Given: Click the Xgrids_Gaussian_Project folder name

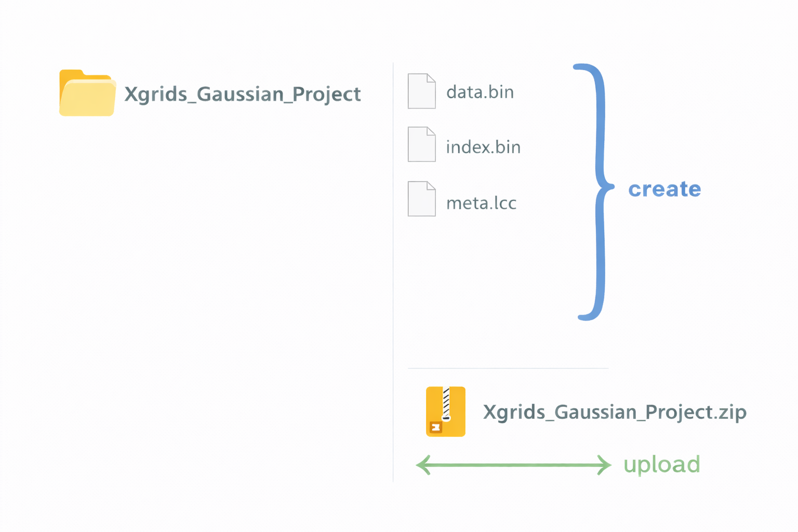Looking at the screenshot, I should 242,94.
